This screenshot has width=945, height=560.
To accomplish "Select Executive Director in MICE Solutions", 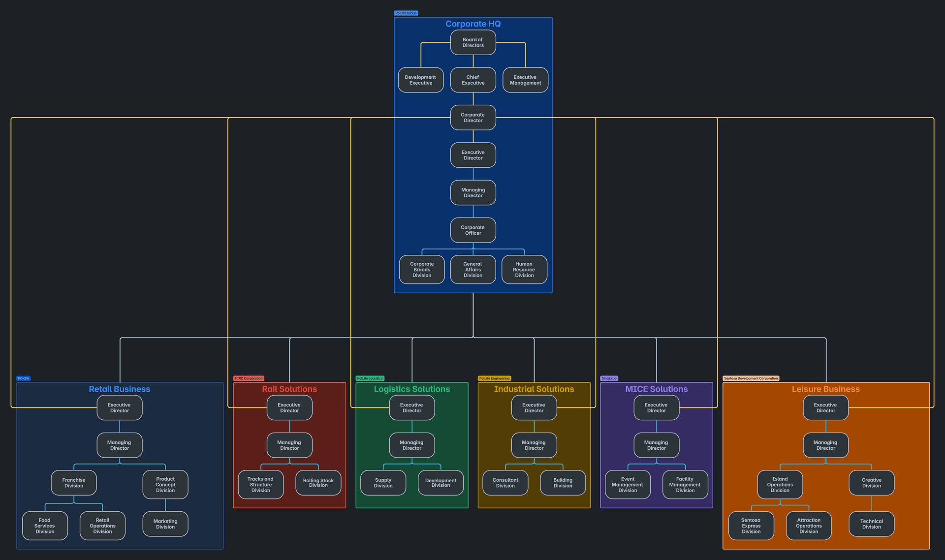I will [657, 407].
